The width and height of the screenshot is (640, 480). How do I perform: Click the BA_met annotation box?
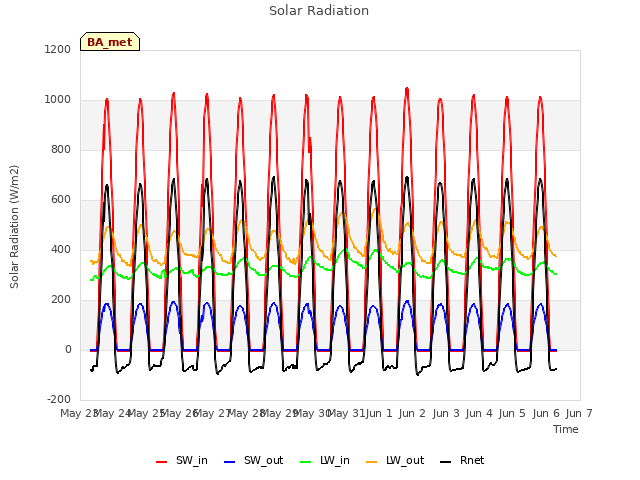pos(110,42)
